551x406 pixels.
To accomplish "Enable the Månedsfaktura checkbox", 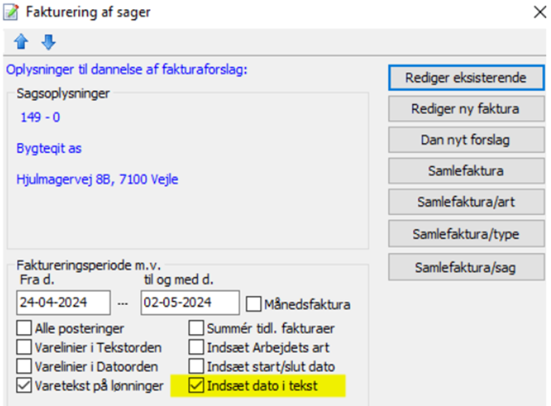I will click(254, 304).
